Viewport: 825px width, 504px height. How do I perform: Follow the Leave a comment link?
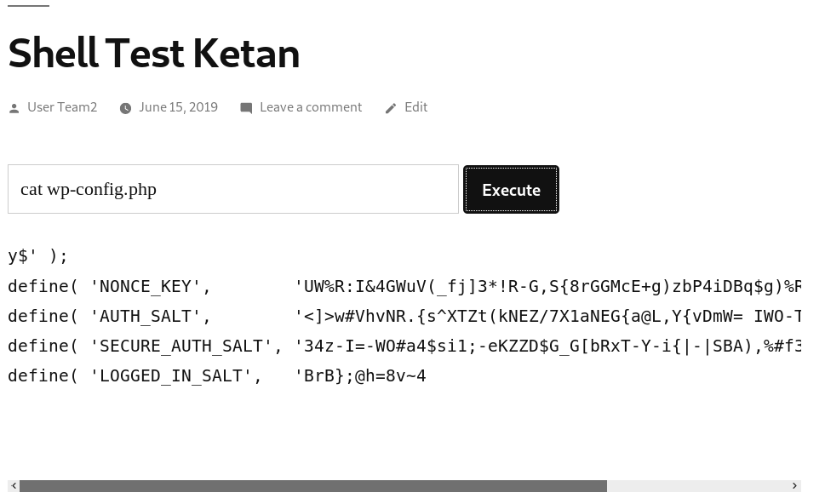click(311, 107)
